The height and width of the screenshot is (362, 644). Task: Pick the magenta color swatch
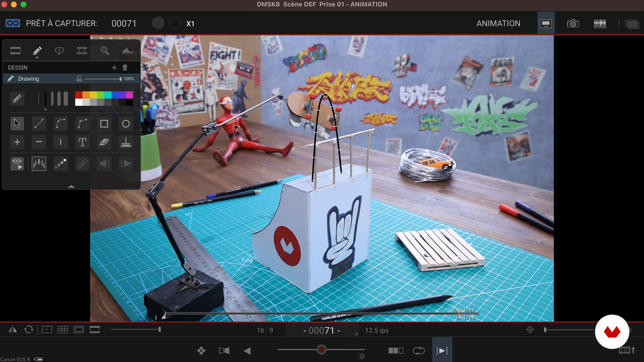[x=129, y=95]
